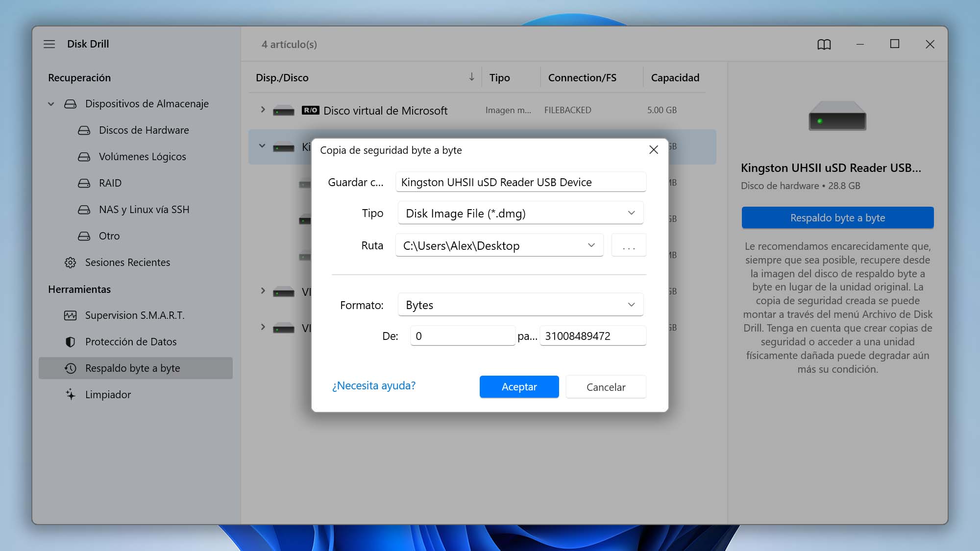This screenshot has height=551, width=980.
Task: Click Aceptar to confirm backup
Action: click(x=519, y=387)
